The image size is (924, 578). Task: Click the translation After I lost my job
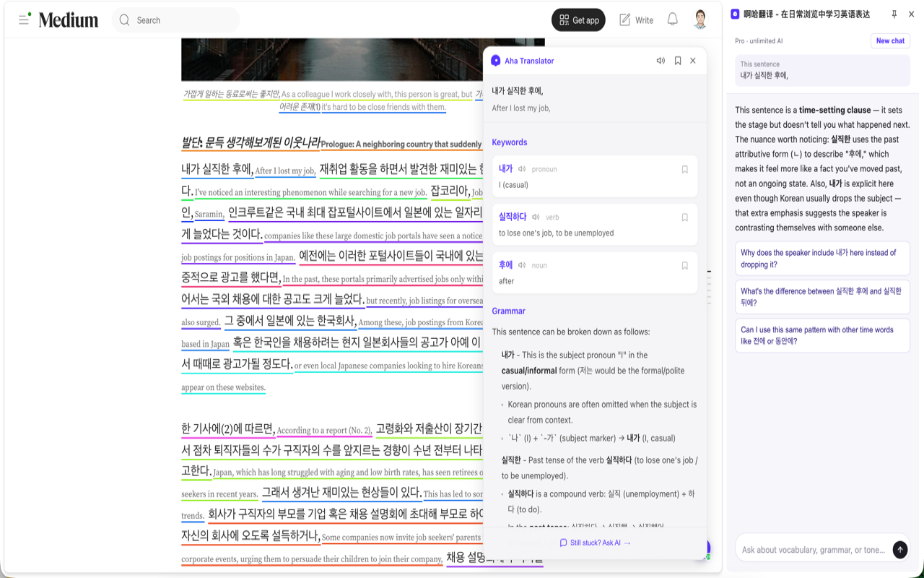[x=285, y=171]
